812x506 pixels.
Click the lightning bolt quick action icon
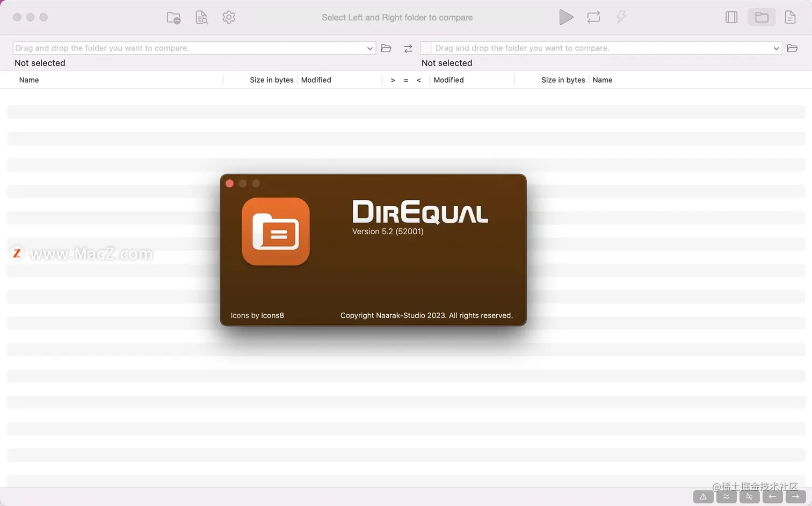point(621,17)
